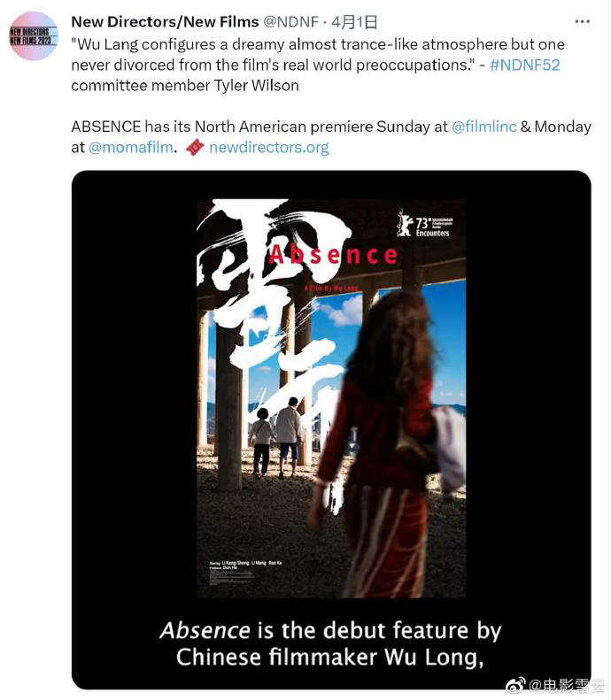611x700 pixels.
Task: Click the poster cast credits text
Action: tap(245, 565)
